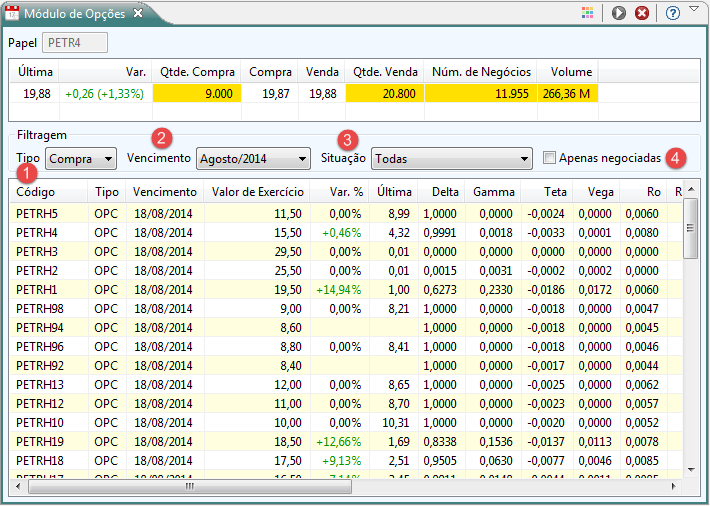Select the PETRH98 option row
This screenshot has width=710, height=506.
pyautogui.click(x=346, y=308)
